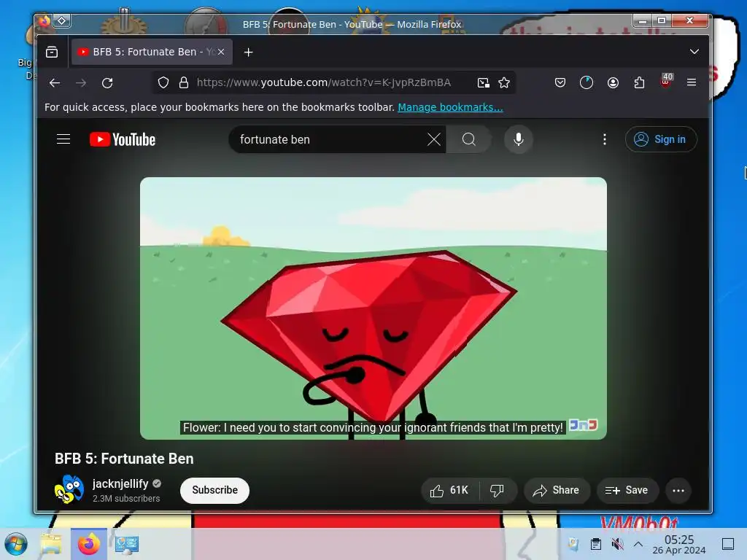Open the Windows Start menu orb
Screen dimensions: 747x560
(x=16, y=544)
